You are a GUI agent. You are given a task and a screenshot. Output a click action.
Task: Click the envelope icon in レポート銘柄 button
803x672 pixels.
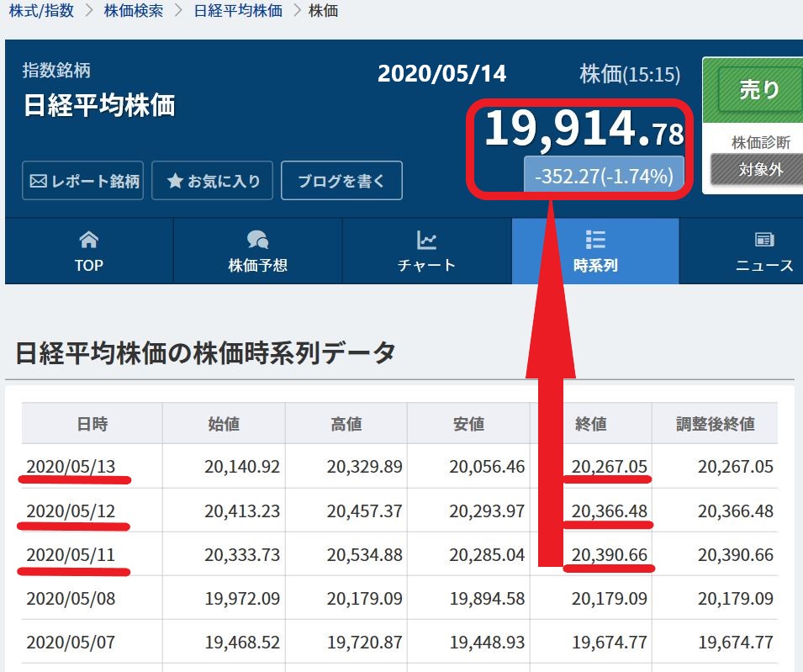tap(39, 181)
